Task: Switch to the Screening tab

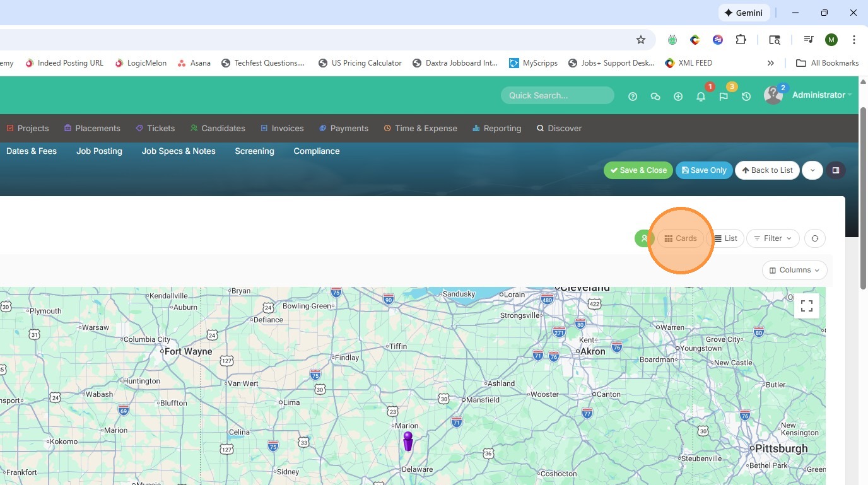Action: [254, 151]
